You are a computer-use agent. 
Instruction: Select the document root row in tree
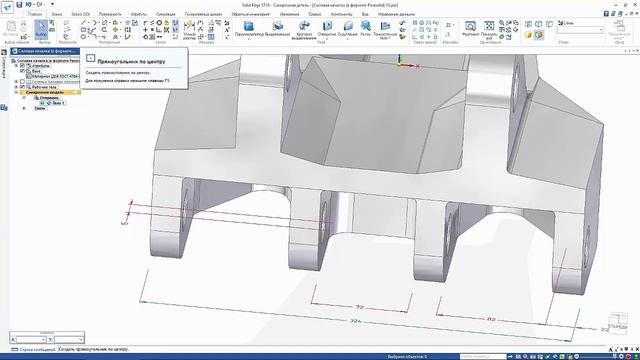(x=46, y=60)
